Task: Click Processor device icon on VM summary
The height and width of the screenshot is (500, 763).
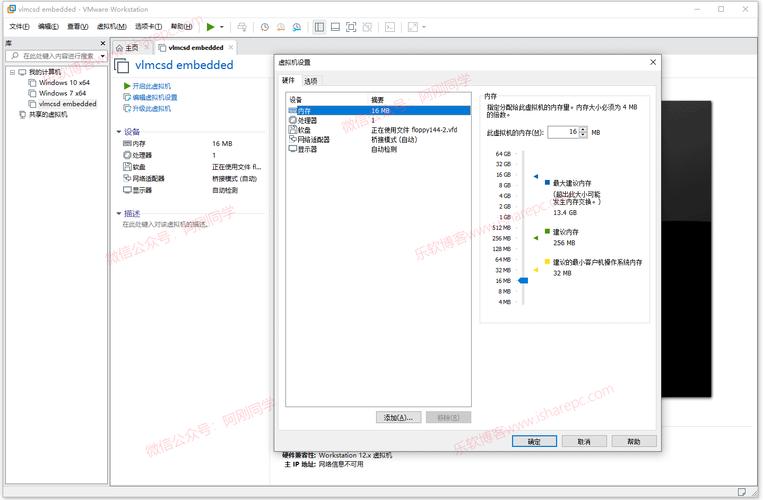Action: pyautogui.click(x=127, y=155)
